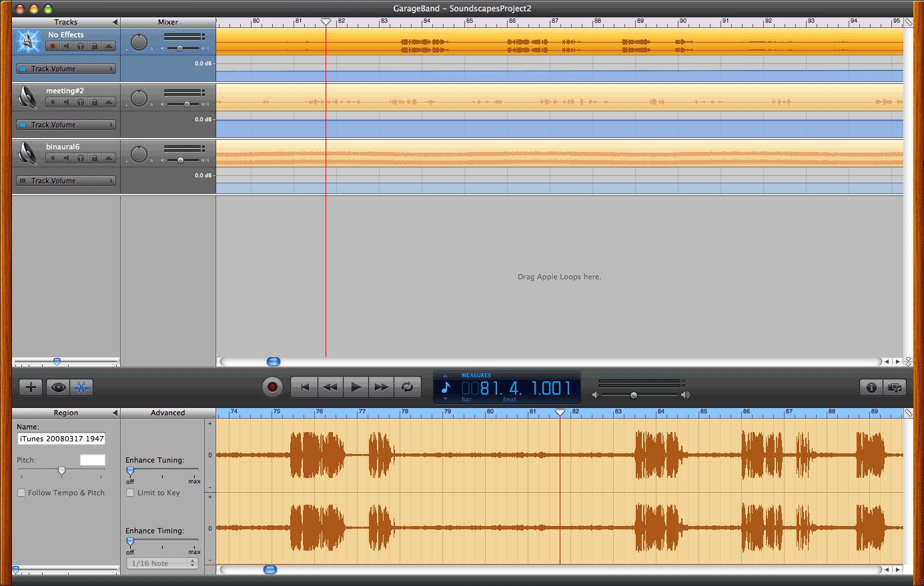Mute the meeting#2 track
The height and width of the screenshot is (586, 924).
[x=67, y=102]
